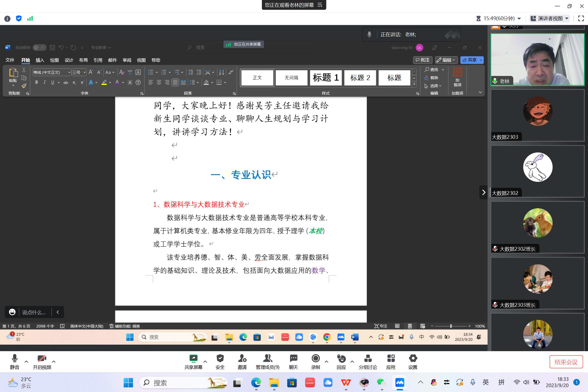588x392 pixels.
Task: Toggle the 拼 pinyin input mode
Action: [501, 382]
